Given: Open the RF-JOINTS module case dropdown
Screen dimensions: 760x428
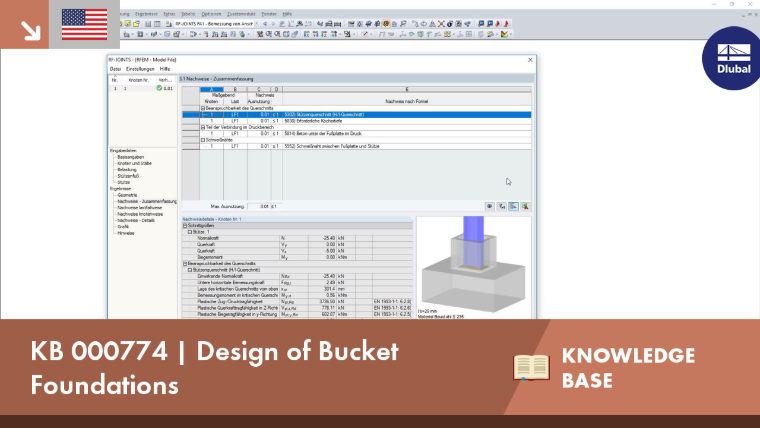Looking at the screenshot, I should tap(257, 23).
